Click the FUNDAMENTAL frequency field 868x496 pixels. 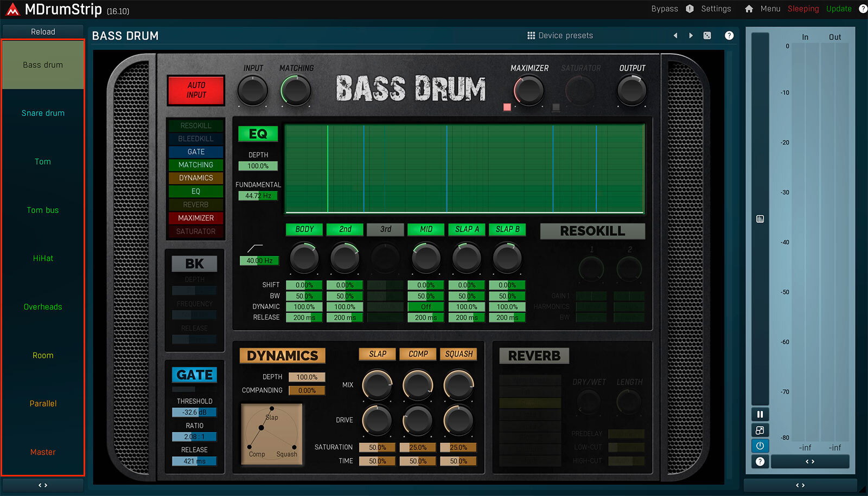point(258,196)
